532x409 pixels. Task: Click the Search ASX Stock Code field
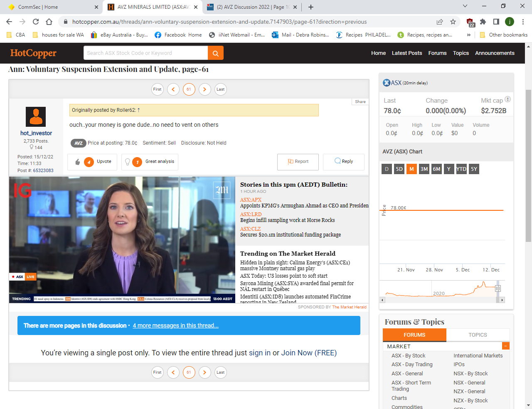(x=145, y=53)
